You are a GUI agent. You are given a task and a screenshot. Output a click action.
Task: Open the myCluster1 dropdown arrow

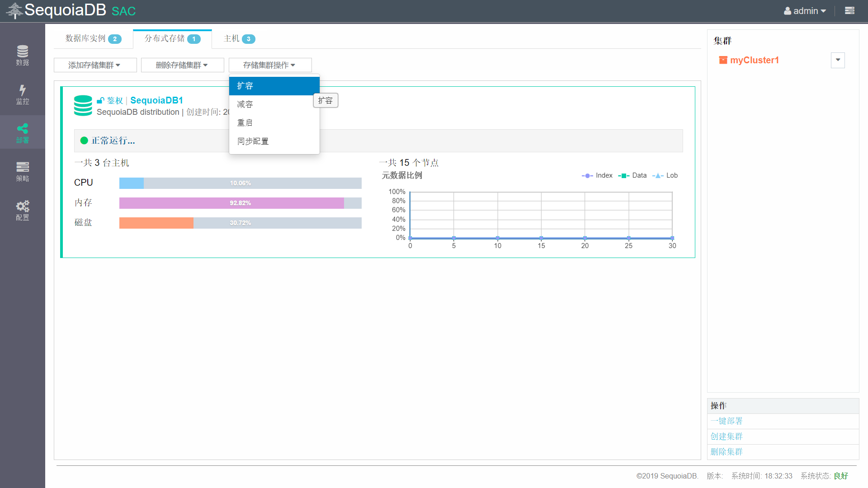pyautogui.click(x=837, y=60)
